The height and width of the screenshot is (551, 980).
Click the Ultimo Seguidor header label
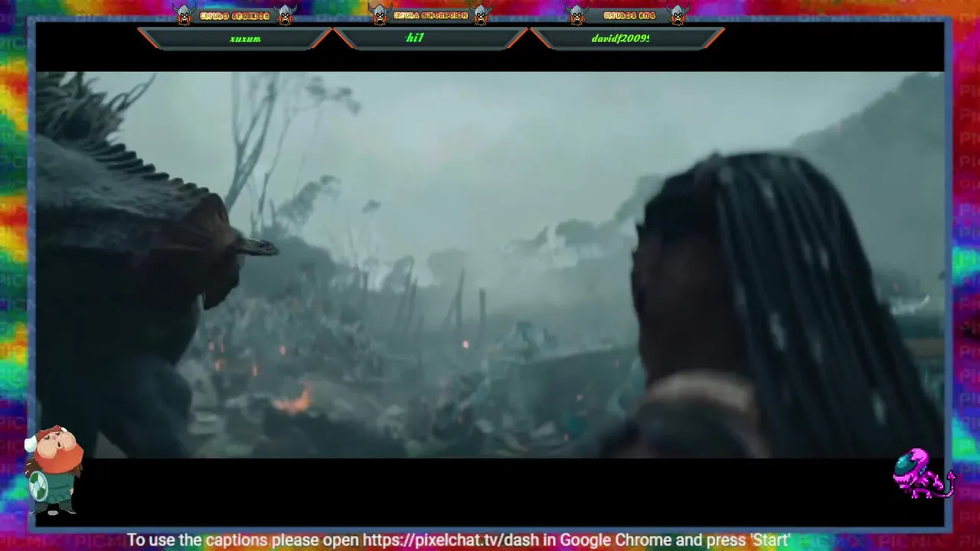pos(235,16)
